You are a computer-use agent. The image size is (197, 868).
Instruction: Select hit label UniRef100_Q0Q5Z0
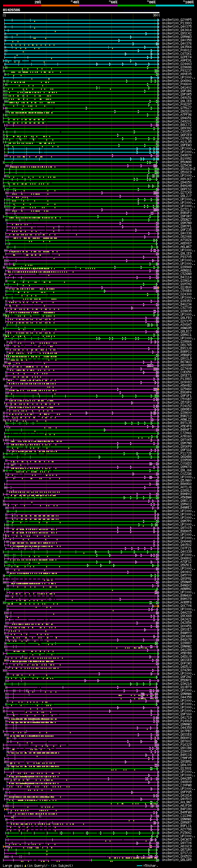point(177,856)
